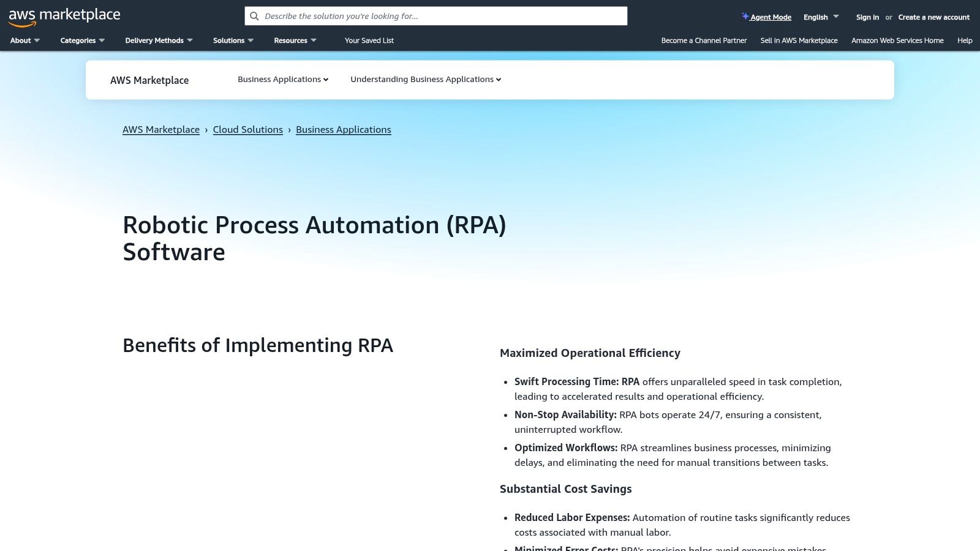
Task: Open the Cloud Solutions breadcrumb link
Action: click(247, 129)
